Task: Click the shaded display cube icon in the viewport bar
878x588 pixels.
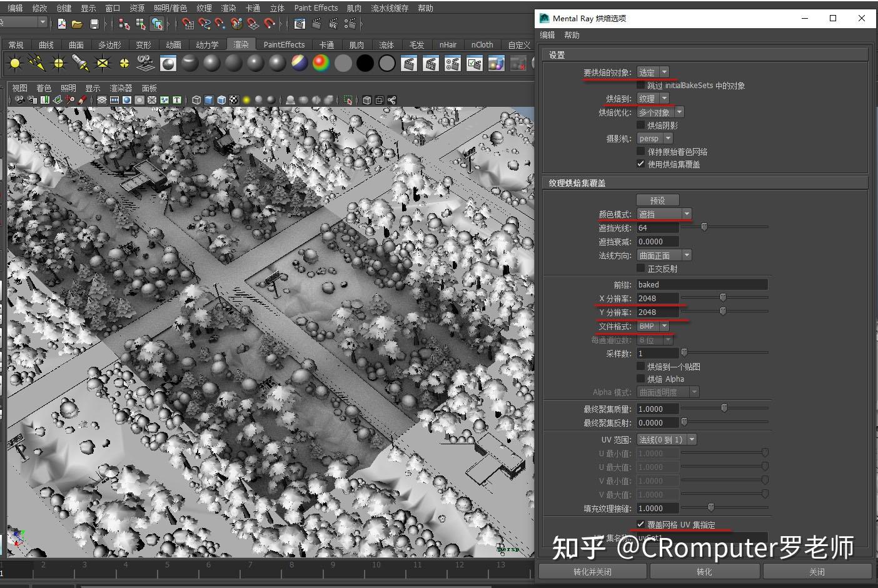Action: (x=209, y=99)
